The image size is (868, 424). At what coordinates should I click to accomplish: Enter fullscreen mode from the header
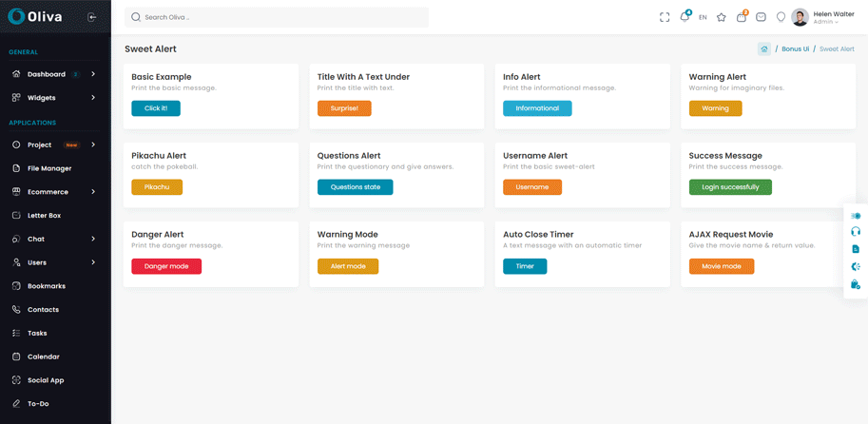pos(665,17)
